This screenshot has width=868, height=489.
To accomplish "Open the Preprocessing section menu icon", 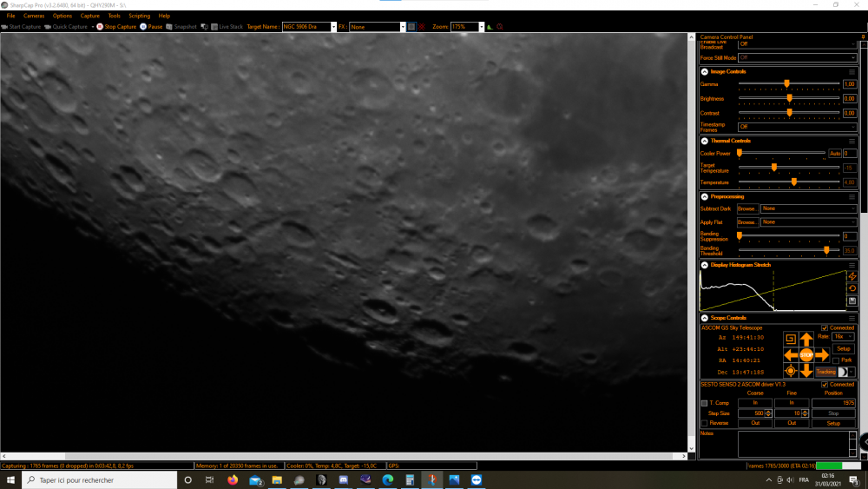I will click(x=852, y=197).
